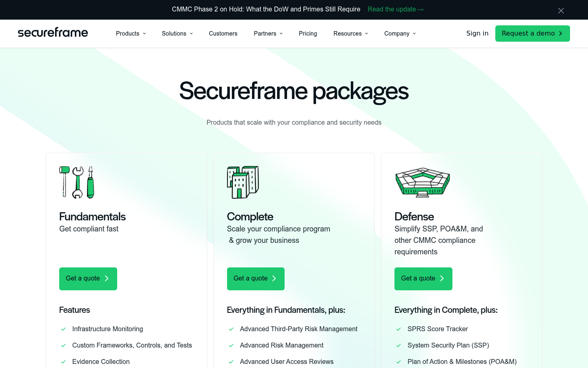Click the Sign in link
Image resolution: width=588 pixels, height=368 pixels.
click(x=477, y=33)
